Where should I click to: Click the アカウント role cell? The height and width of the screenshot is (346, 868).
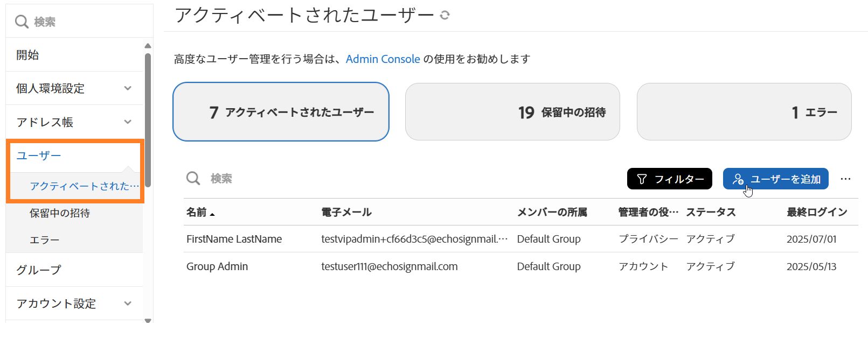point(643,266)
